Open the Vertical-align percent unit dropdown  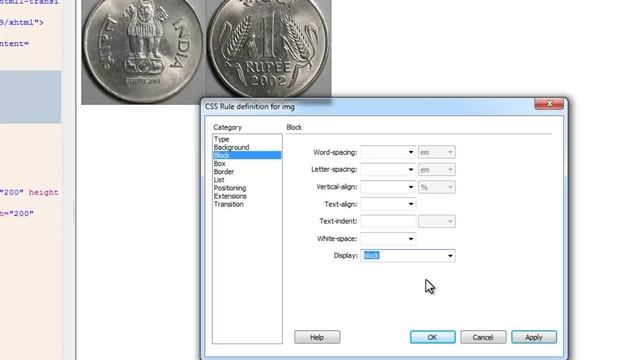(437, 187)
